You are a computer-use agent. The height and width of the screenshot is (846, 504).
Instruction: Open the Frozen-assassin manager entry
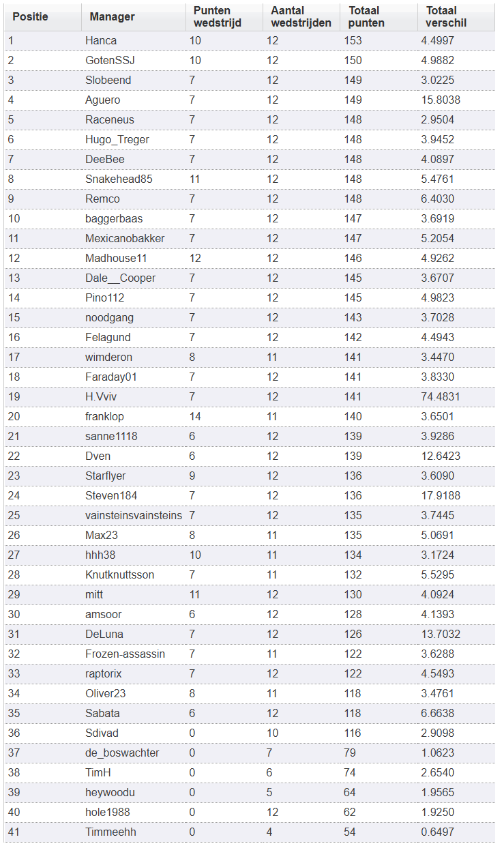click(125, 654)
